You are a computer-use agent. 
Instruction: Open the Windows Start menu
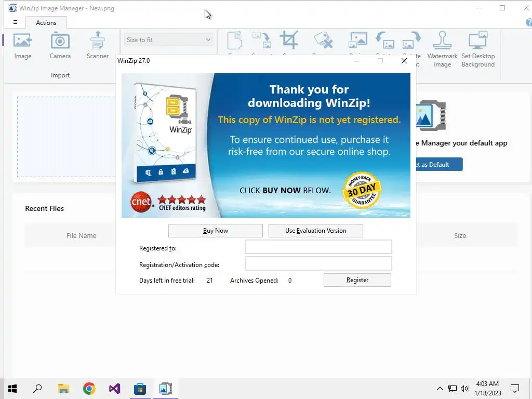pos(12,389)
